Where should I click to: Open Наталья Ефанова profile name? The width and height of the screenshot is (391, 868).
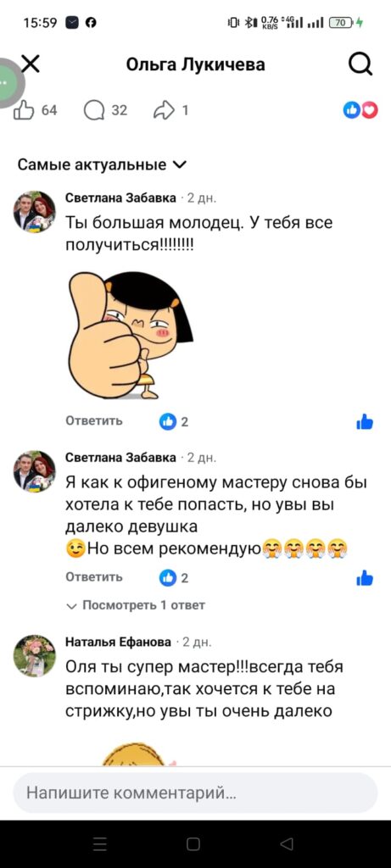(119, 642)
